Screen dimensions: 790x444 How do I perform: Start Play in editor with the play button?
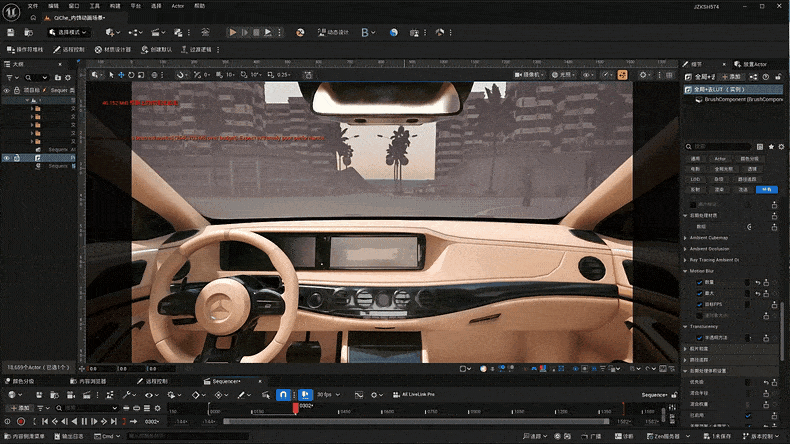pos(233,32)
